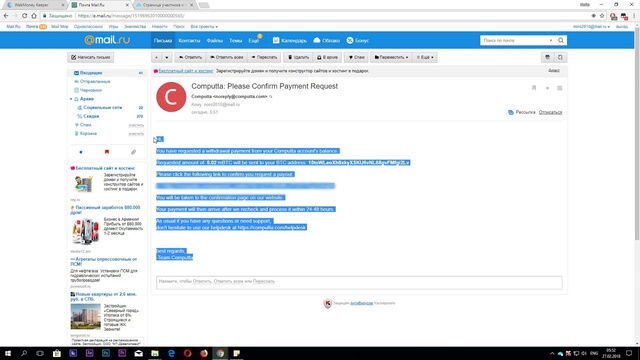Expand search options dropdown arrow
The height and width of the screenshot is (360, 640).
(x=551, y=40)
